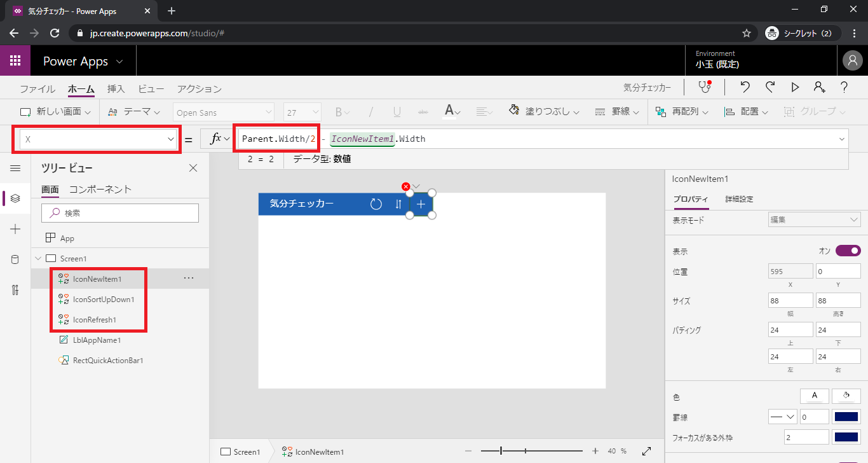Click the focused border color swatch
Screen dimensions: 868x463
(846, 437)
